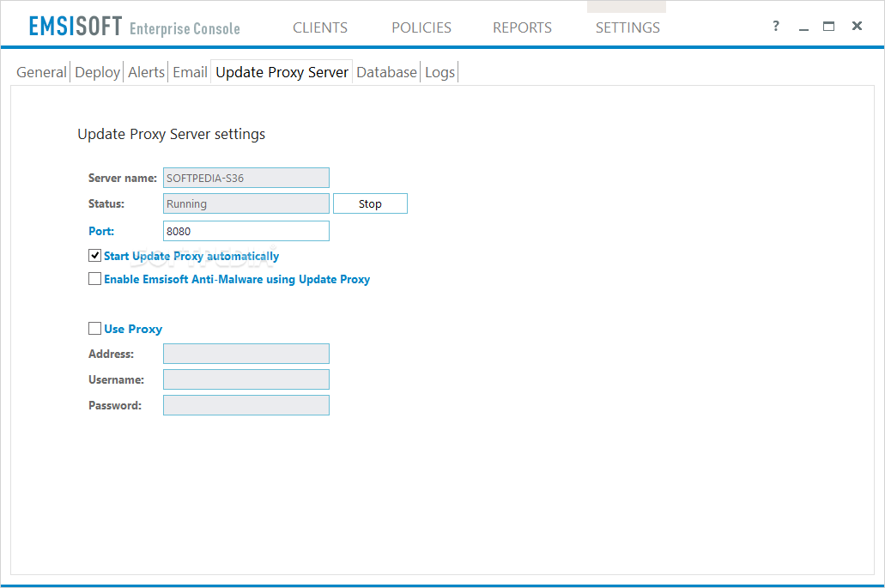The image size is (885, 588).
Task: Click the Port input field
Action: coord(246,231)
